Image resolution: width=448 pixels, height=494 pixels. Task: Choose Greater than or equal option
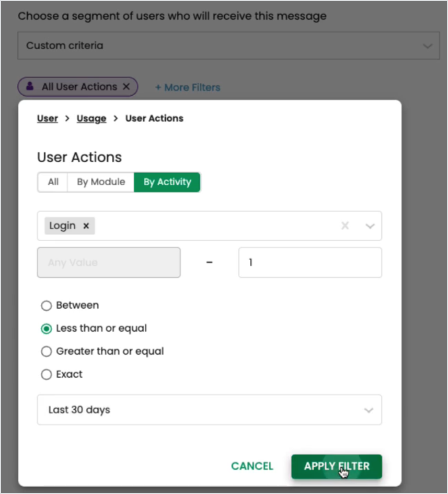47,352
